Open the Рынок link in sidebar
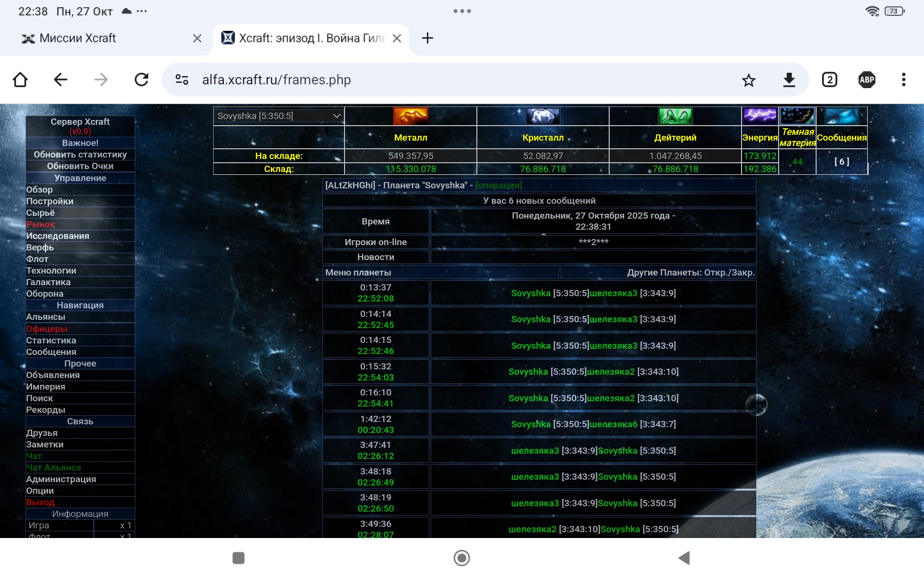 click(x=40, y=224)
